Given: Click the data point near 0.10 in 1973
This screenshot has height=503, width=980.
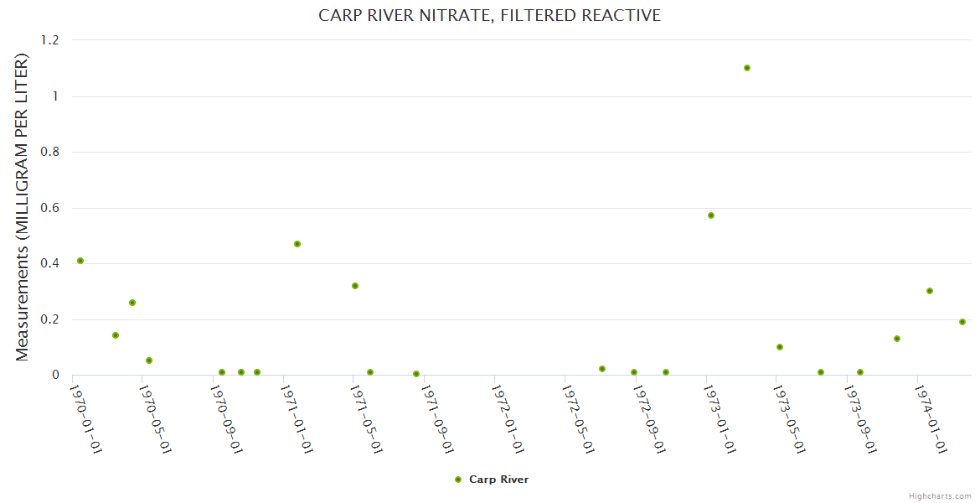Looking at the screenshot, I should [x=780, y=347].
